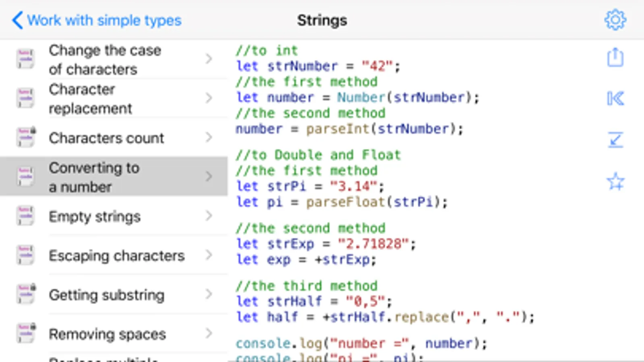Viewport: 644px width, 362px height.
Task: Select the Characters count topic
Action: (106, 138)
